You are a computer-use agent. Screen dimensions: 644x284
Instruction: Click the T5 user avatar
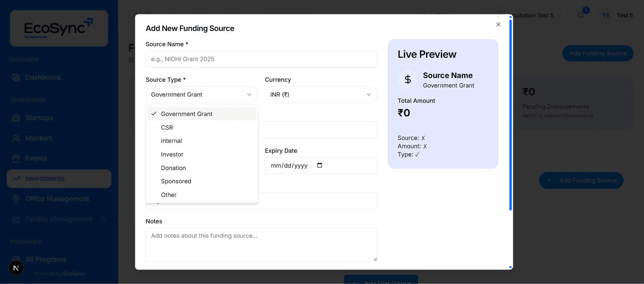point(606,15)
